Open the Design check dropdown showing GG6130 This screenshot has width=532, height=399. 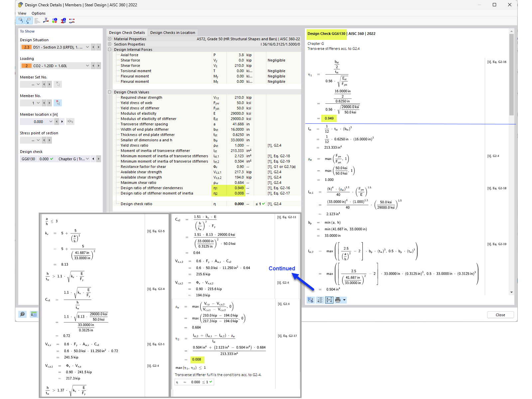[x=87, y=159]
